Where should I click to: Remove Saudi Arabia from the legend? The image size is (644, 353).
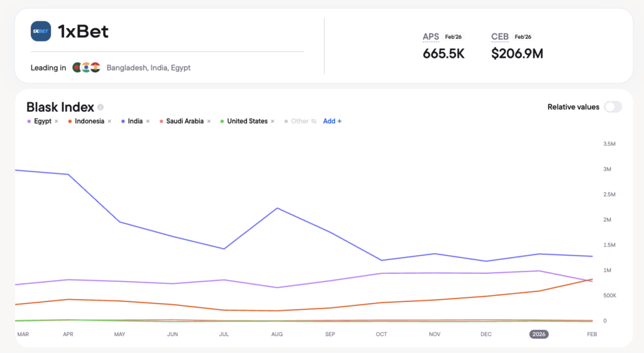(x=209, y=121)
